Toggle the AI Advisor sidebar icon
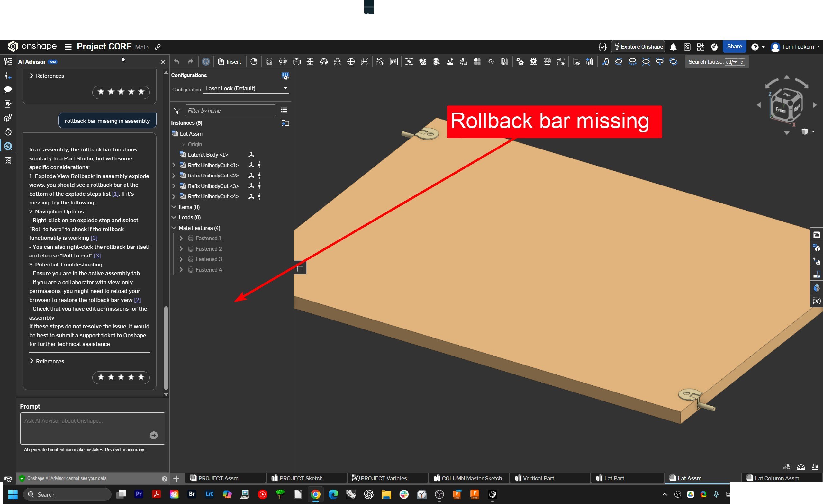 [x=8, y=146]
